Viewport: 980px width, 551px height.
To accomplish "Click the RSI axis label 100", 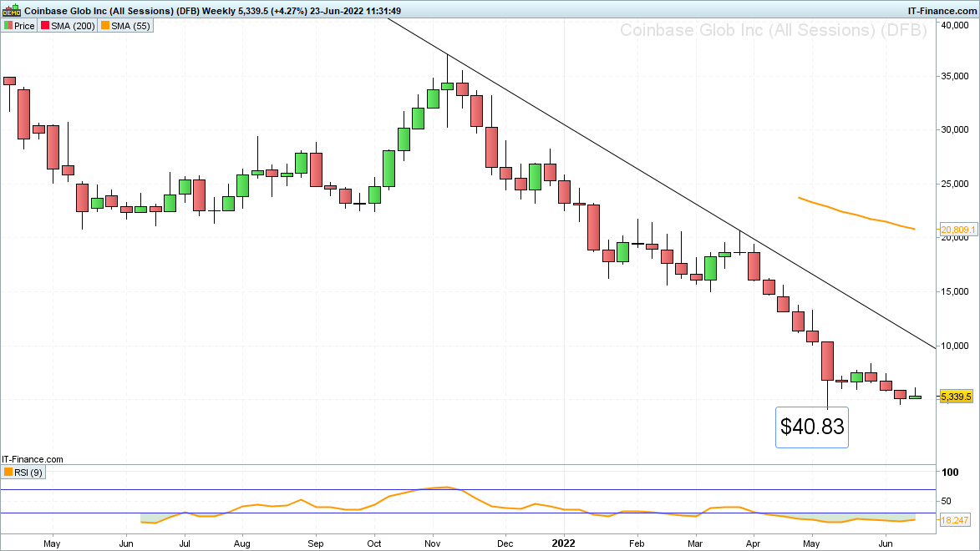I will [x=951, y=473].
